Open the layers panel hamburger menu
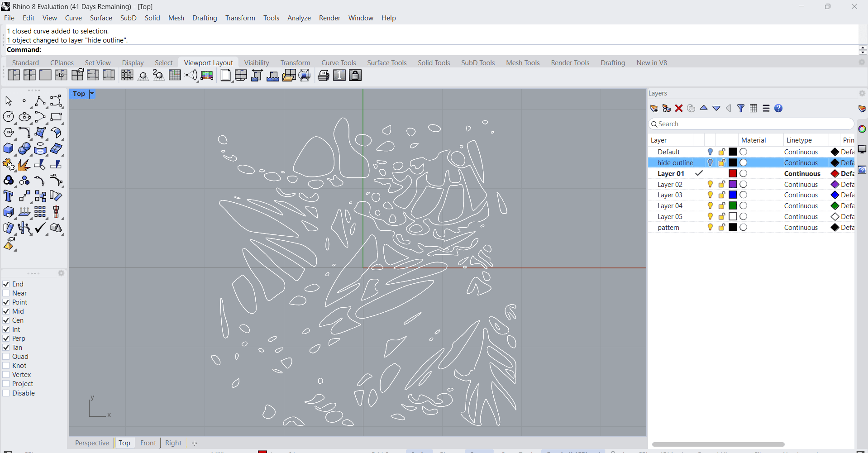 tap(766, 108)
